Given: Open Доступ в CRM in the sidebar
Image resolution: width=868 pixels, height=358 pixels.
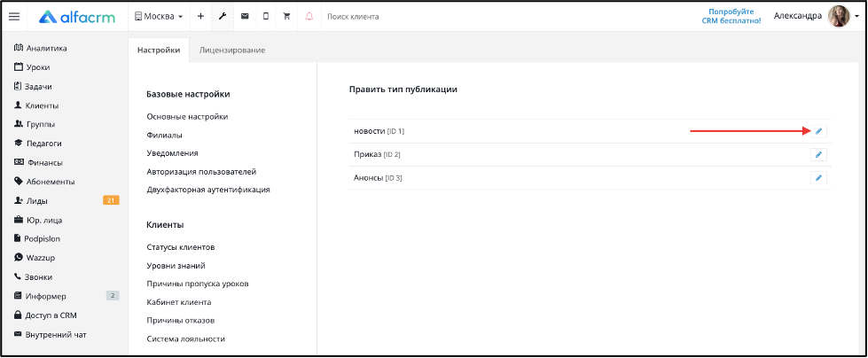Looking at the screenshot, I should click(45, 315).
